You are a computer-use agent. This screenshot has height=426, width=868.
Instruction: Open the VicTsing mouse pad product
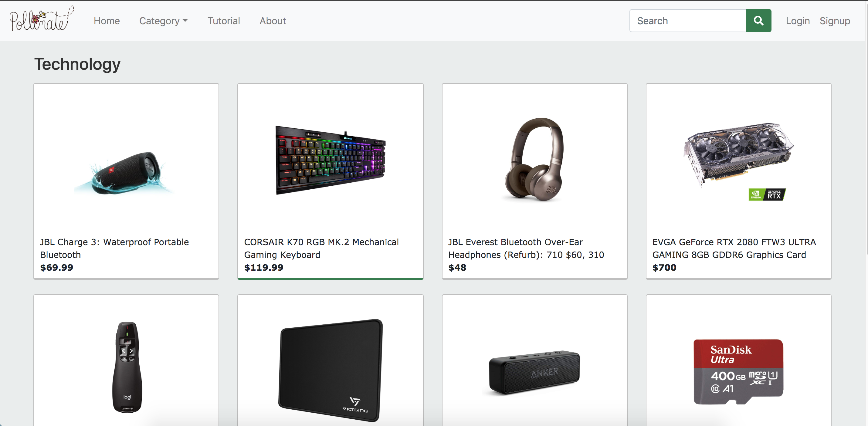tap(330, 370)
